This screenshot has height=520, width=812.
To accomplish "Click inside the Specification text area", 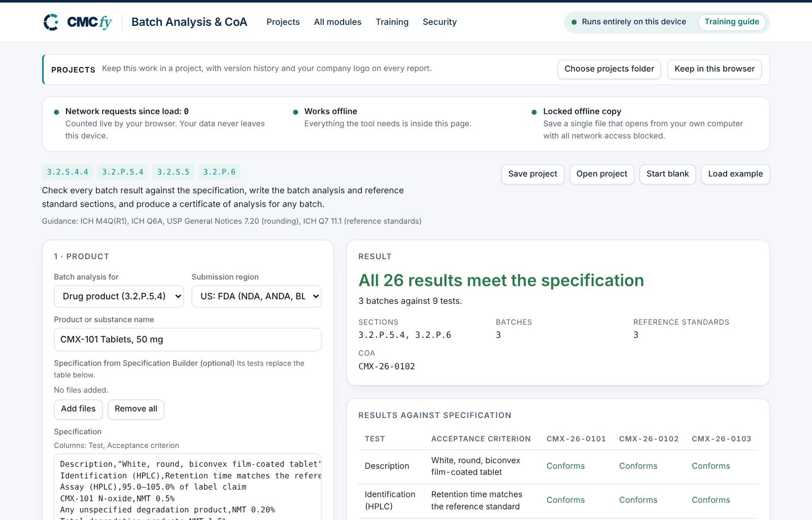I will pyautogui.click(x=188, y=487).
